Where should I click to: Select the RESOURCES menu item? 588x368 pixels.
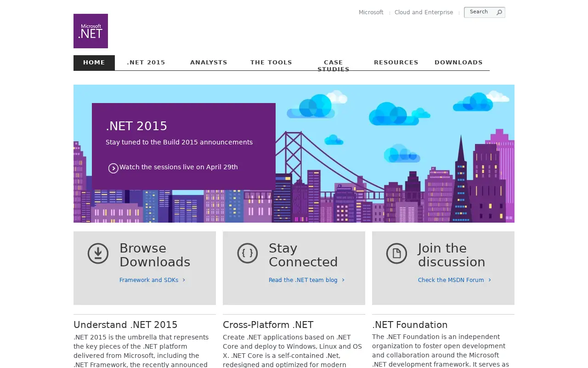tap(396, 63)
